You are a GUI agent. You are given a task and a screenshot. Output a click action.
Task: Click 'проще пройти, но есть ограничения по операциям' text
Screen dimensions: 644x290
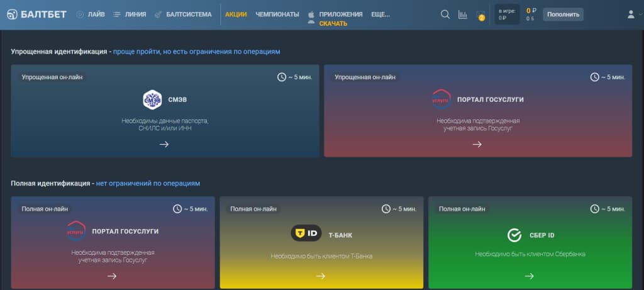[197, 52]
